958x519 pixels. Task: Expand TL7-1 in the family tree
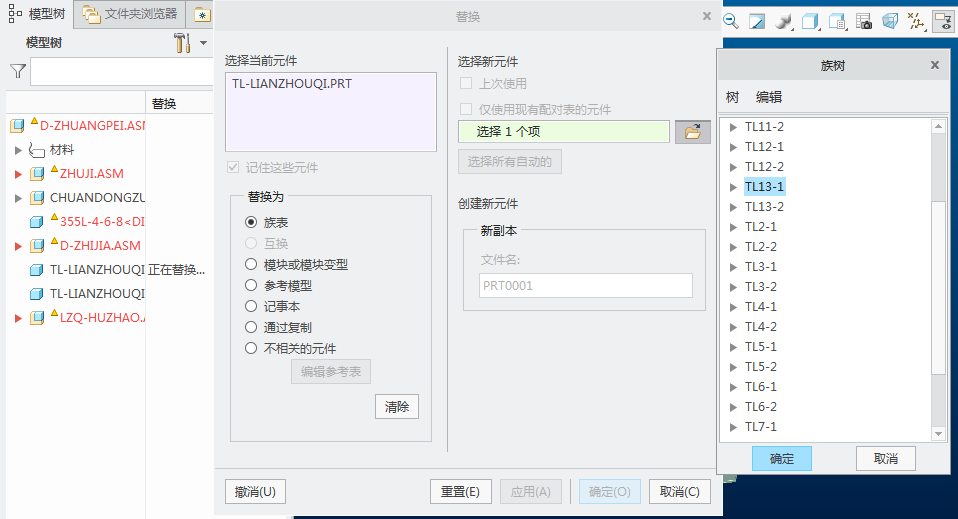(733, 427)
